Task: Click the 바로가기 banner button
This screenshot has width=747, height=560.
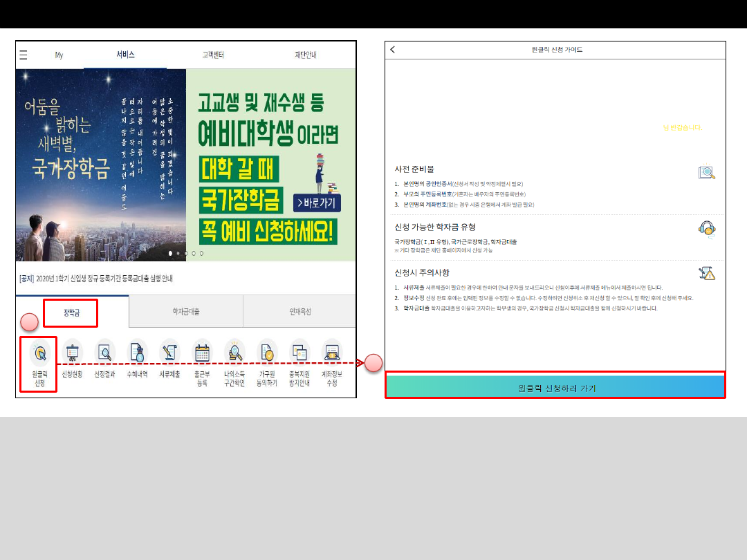Action: pyautogui.click(x=317, y=203)
